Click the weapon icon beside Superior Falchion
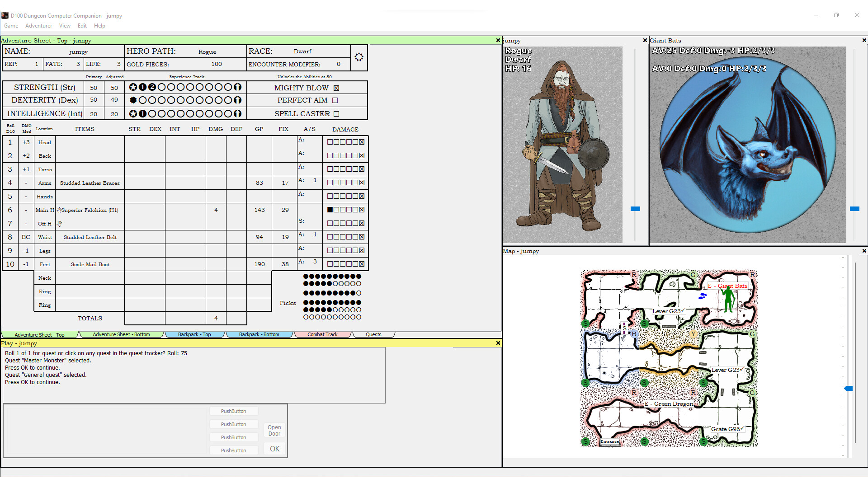 coord(59,210)
